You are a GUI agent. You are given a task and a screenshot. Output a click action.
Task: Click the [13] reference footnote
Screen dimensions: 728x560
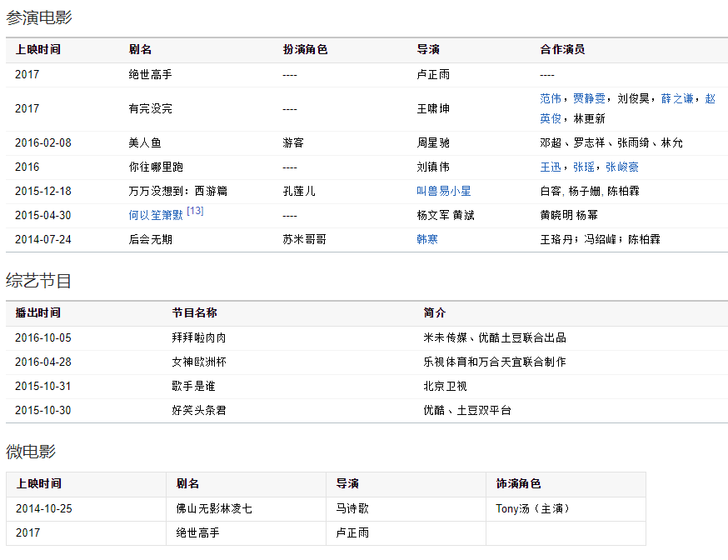tap(195, 211)
